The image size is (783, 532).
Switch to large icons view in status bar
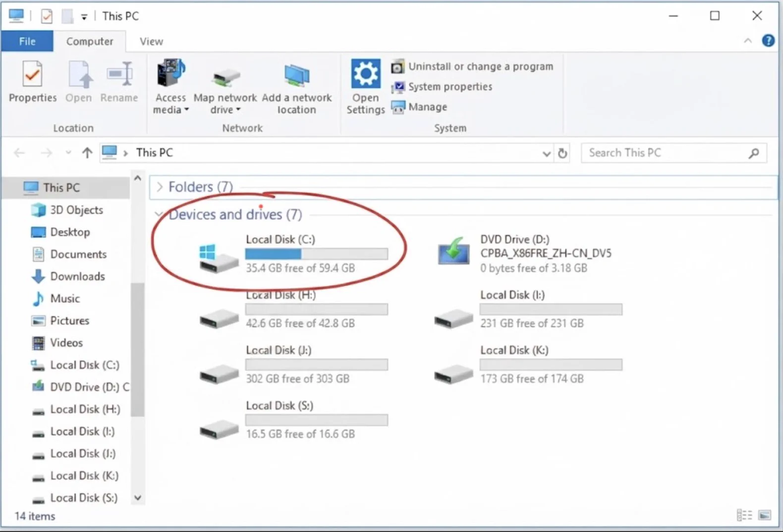[765, 515]
